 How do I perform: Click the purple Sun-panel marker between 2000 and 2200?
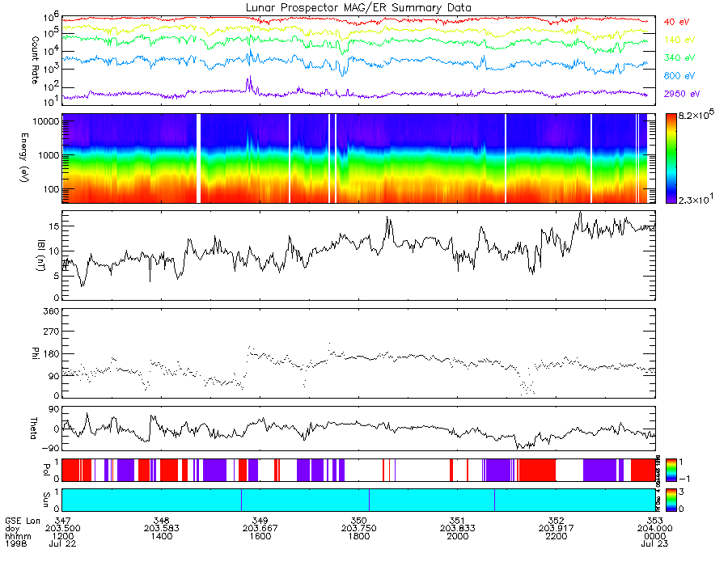494,500
